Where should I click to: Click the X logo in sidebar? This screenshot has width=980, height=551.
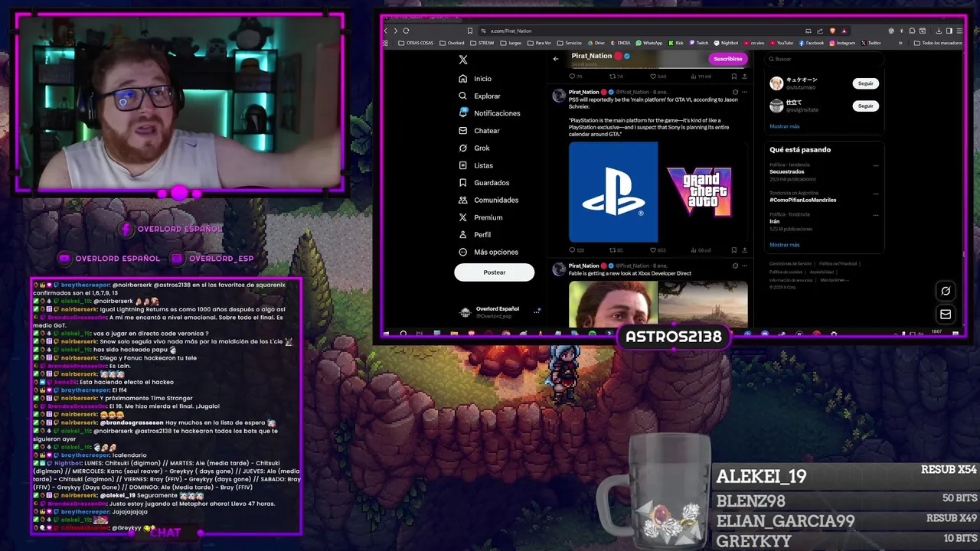click(x=462, y=60)
